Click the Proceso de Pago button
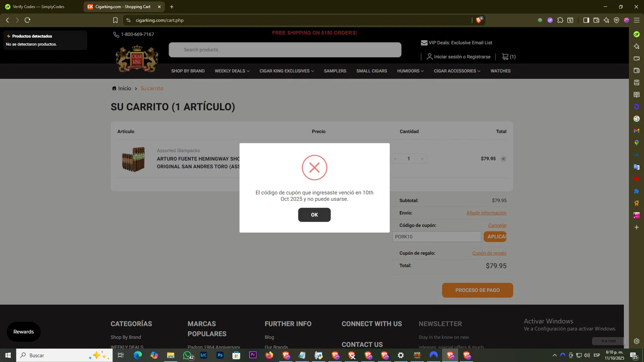The image size is (644, 362). pos(477,290)
